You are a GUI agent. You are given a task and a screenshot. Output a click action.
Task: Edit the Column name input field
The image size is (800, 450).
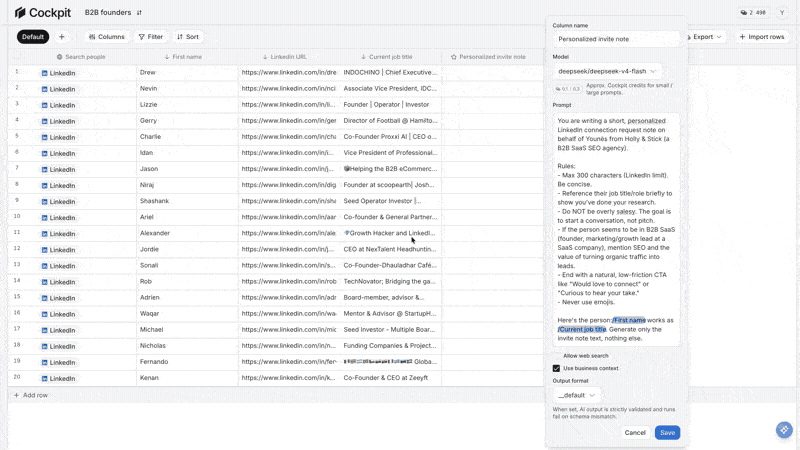click(x=616, y=39)
